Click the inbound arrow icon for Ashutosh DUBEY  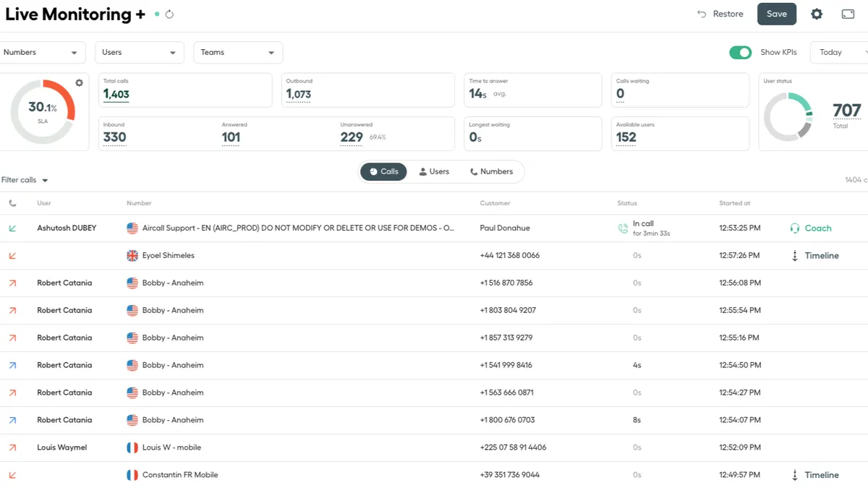click(12, 228)
